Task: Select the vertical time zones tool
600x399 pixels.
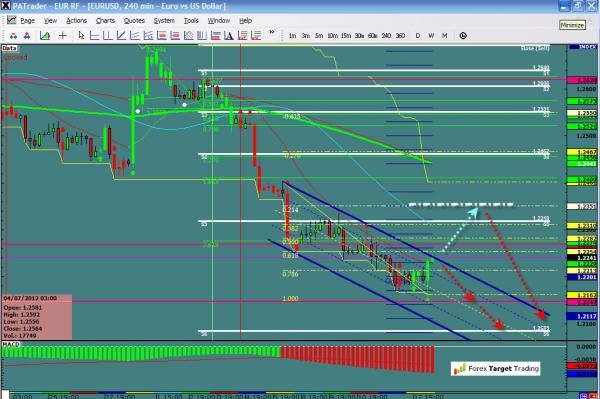Action: coord(202,36)
